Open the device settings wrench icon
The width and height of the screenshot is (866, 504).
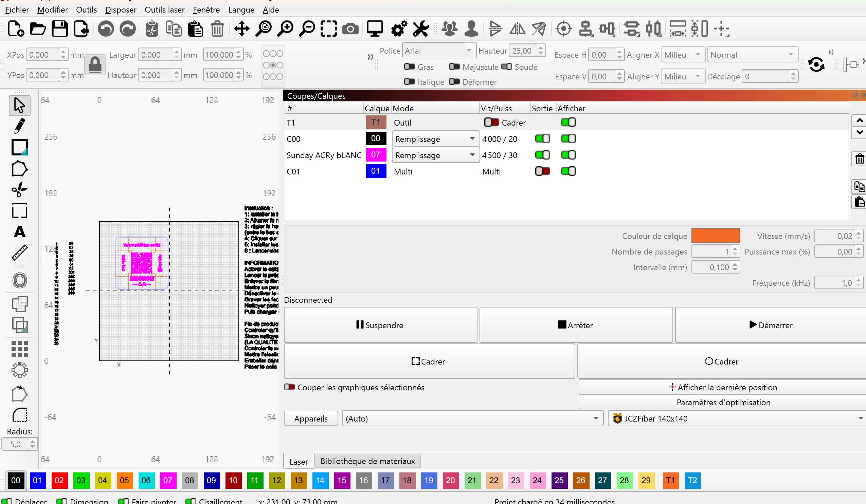421,29
